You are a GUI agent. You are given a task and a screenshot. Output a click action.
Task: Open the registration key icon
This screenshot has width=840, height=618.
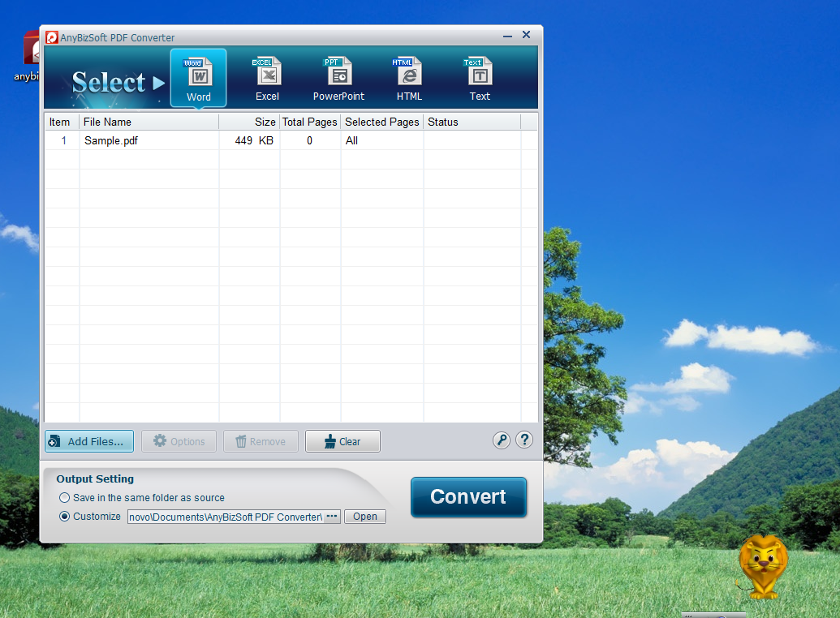502,440
